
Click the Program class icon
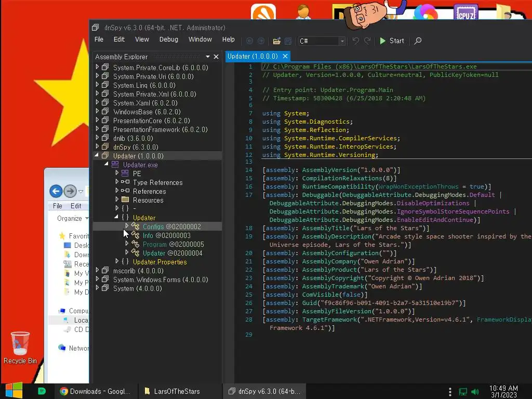pos(135,244)
